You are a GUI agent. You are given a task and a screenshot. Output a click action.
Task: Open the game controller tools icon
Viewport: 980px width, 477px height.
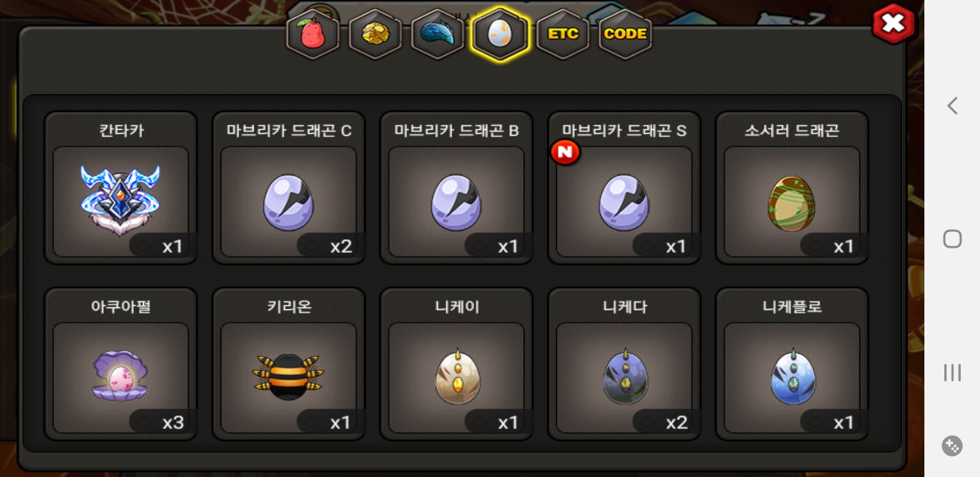[x=952, y=446]
